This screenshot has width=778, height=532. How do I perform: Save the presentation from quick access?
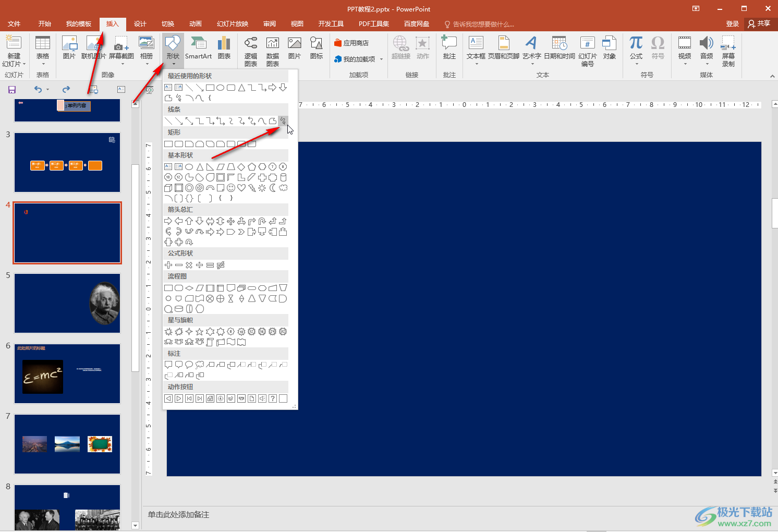11,90
